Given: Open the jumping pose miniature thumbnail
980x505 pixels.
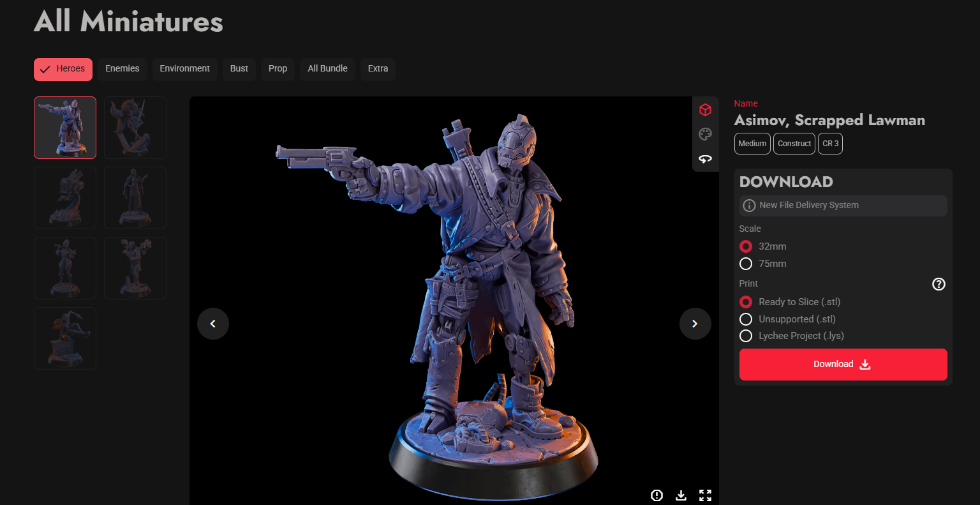Looking at the screenshot, I should click(64, 338).
